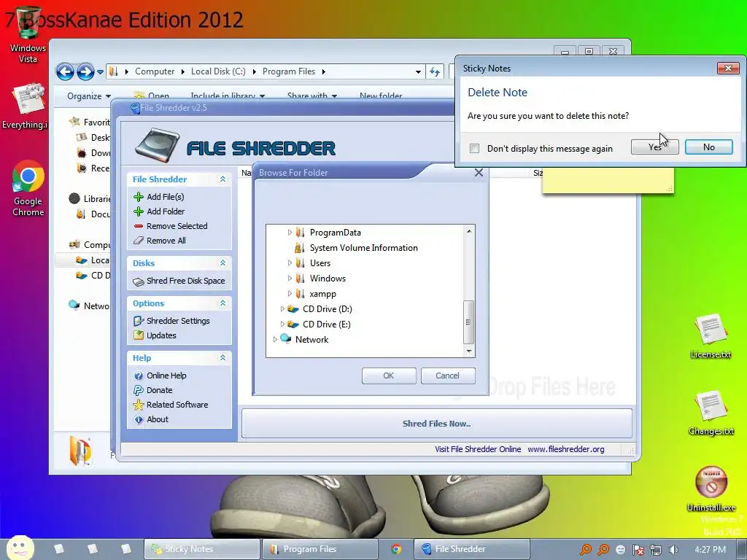Collapse the Options sidebar section

[x=222, y=303]
